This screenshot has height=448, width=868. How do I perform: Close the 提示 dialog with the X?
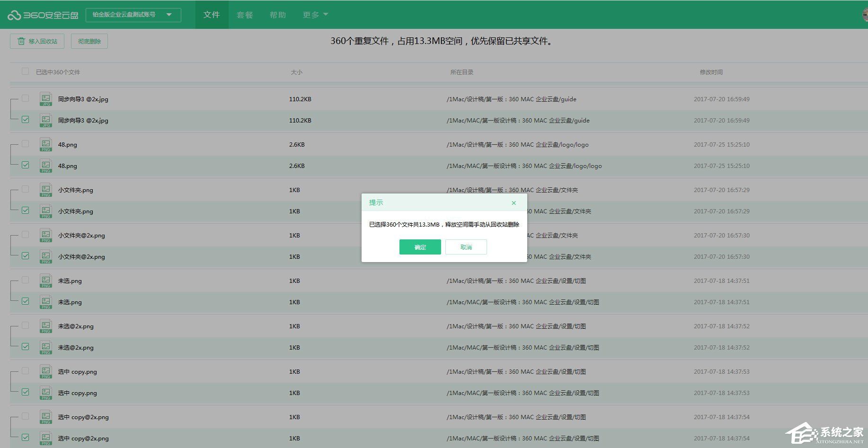click(514, 203)
